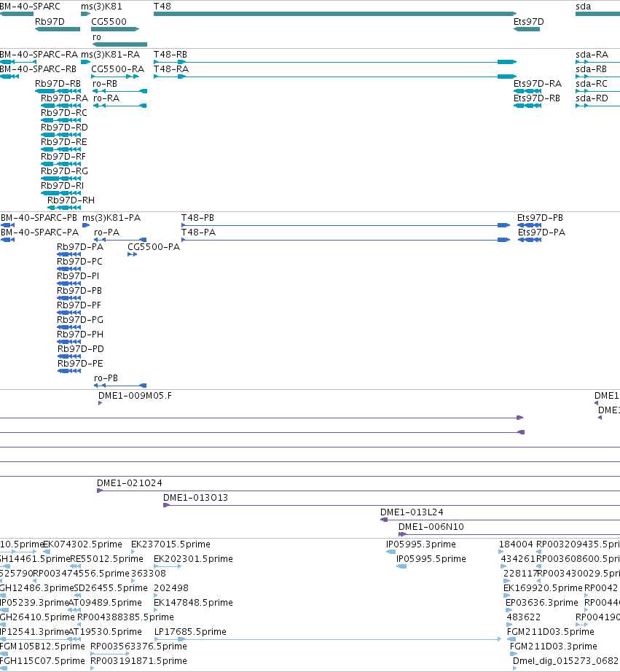Screen dimensions: 620x672
Task: Choose protein Rb97D-PI
Action: coord(78,276)
